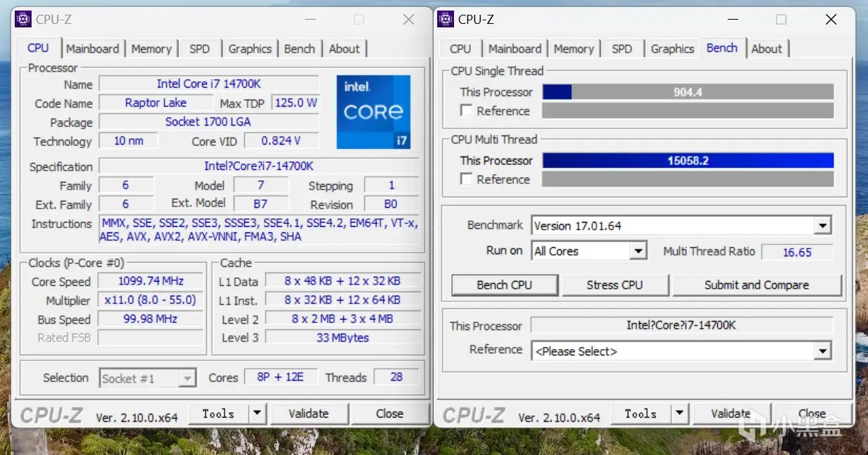868x455 pixels.
Task: Click Multiplier value x11.0 (8.0 - 55.0)
Action: coord(150,301)
